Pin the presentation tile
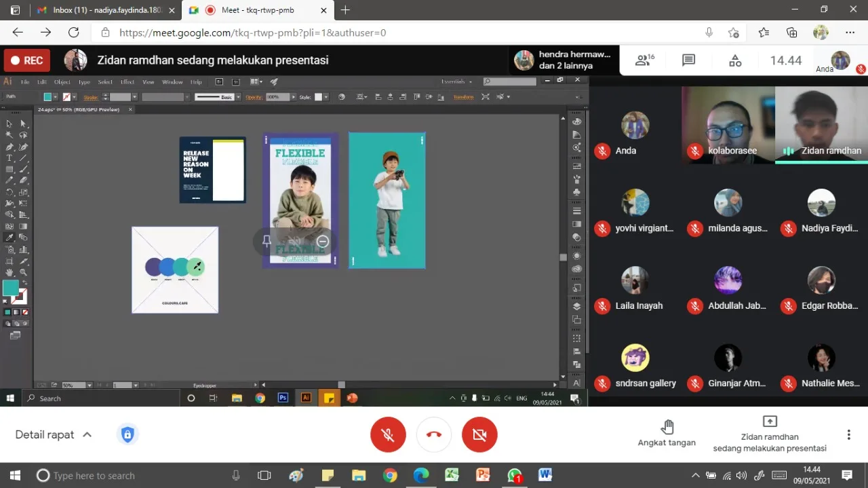Screen dimensions: 868x488 pos(267,241)
